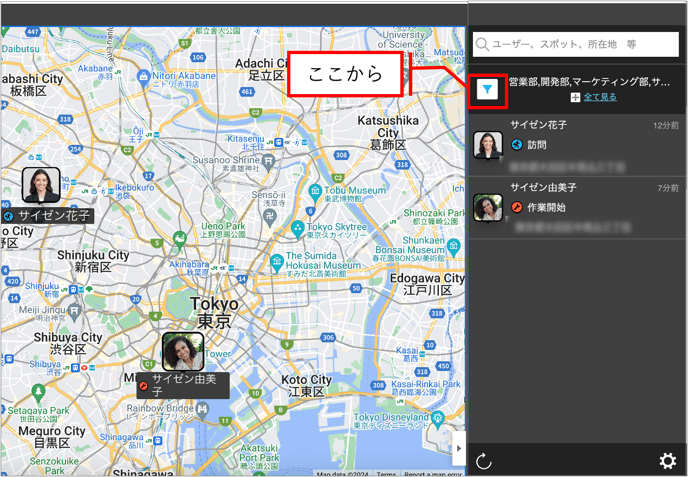Click the name サイゼン花子 in the list
Image resolution: width=688 pixels, height=477 pixels.
[538, 125]
